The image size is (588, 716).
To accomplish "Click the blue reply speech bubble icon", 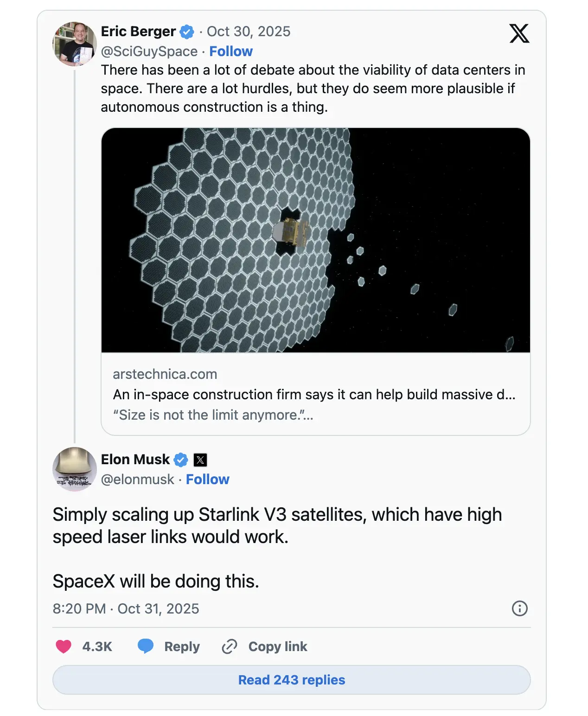I will click(x=146, y=646).
